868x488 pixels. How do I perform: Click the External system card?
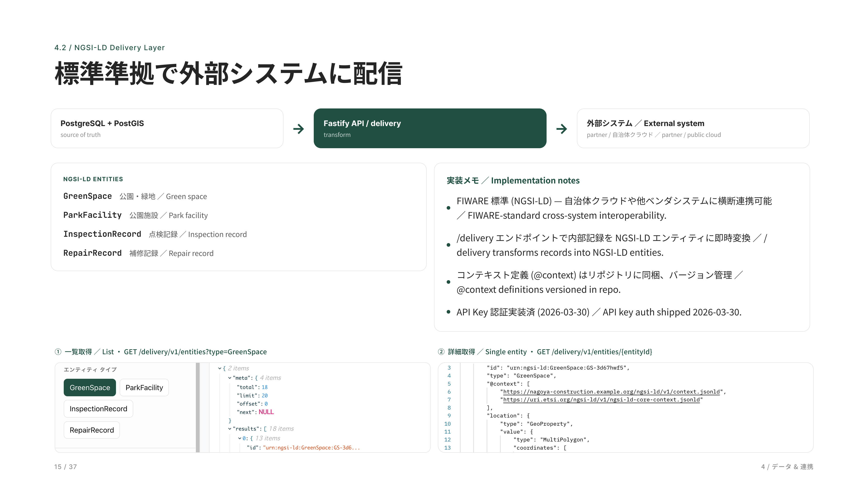tap(693, 128)
